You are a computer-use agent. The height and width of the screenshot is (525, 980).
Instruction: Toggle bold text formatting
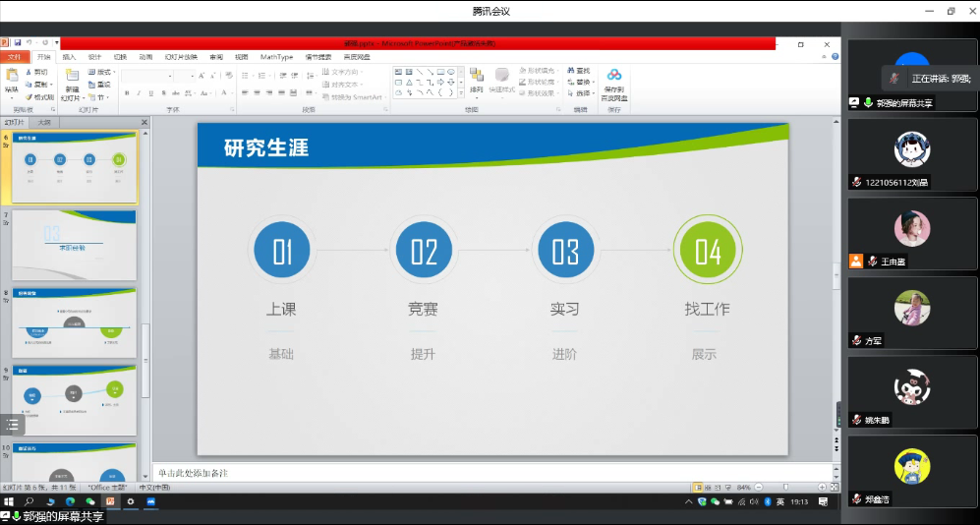[x=127, y=93]
